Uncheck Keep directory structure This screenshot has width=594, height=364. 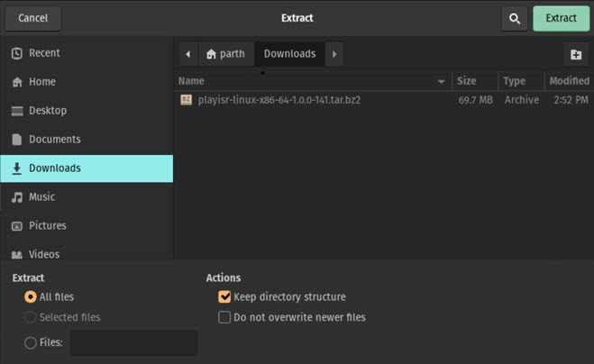(x=224, y=296)
